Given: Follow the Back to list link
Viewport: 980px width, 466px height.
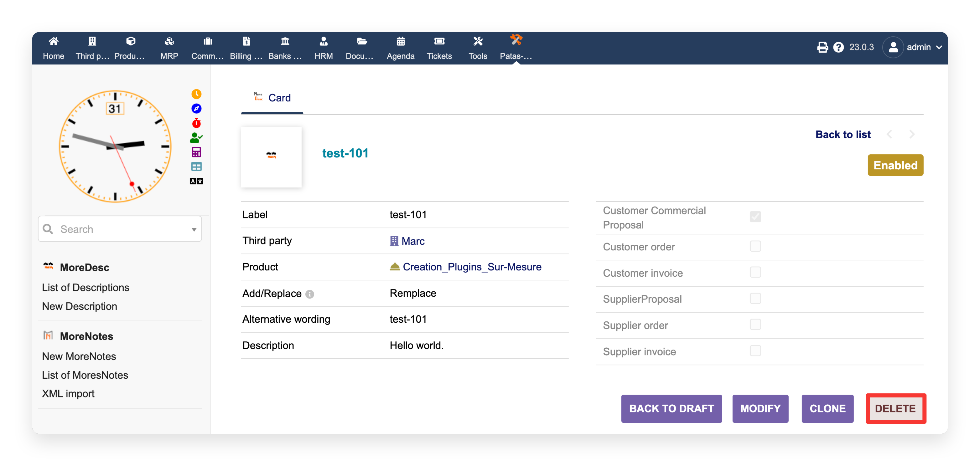Looking at the screenshot, I should [843, 135].
